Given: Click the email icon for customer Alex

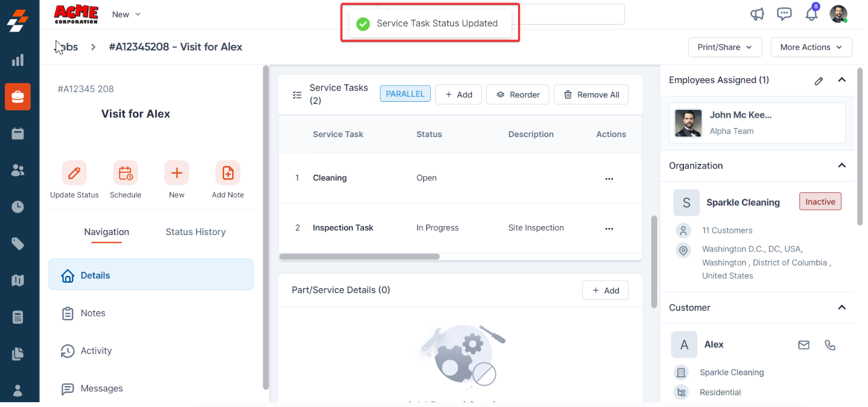Looking at the screenshot, I should (x=804, y=345).
